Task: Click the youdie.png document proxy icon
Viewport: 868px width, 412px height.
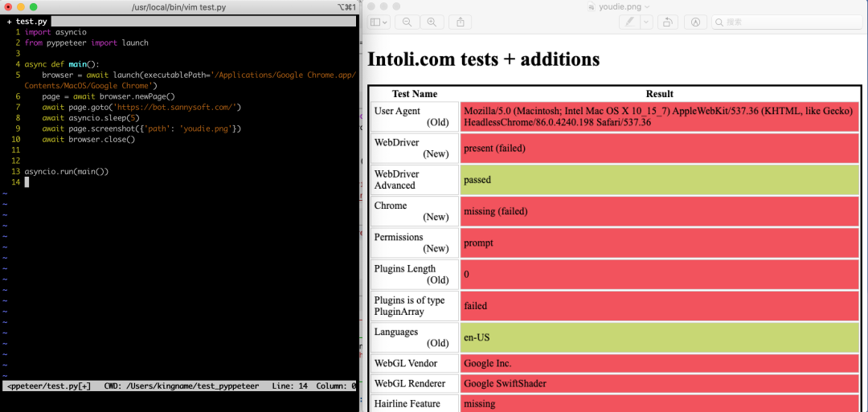Action: 591,6
